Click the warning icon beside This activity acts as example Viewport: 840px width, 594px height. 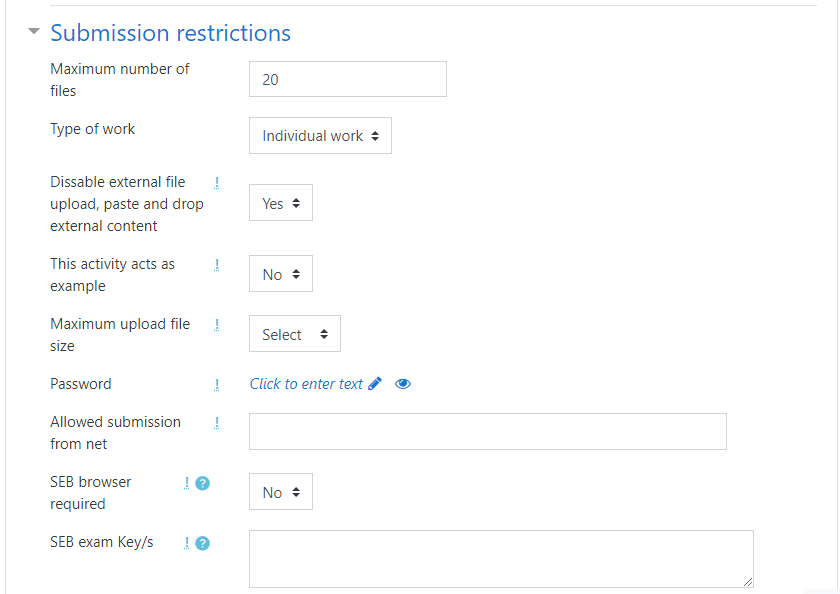(x=217, y=264)
